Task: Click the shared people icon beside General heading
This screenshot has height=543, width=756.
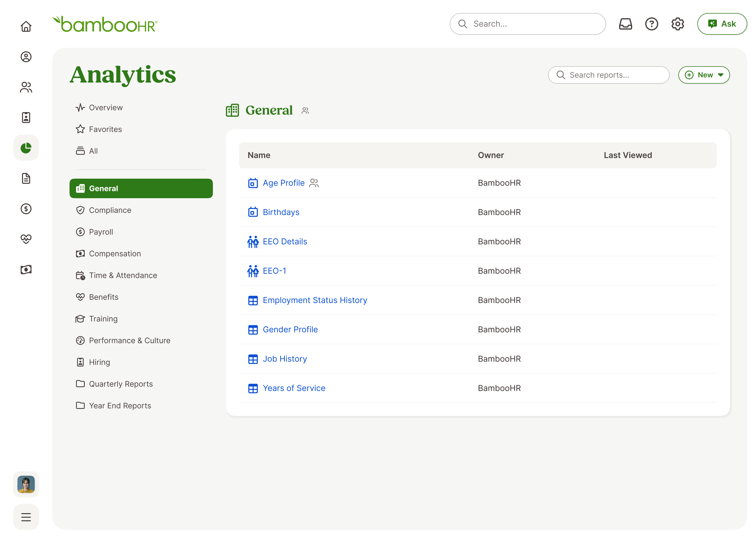Action: (x=305, y=111)
